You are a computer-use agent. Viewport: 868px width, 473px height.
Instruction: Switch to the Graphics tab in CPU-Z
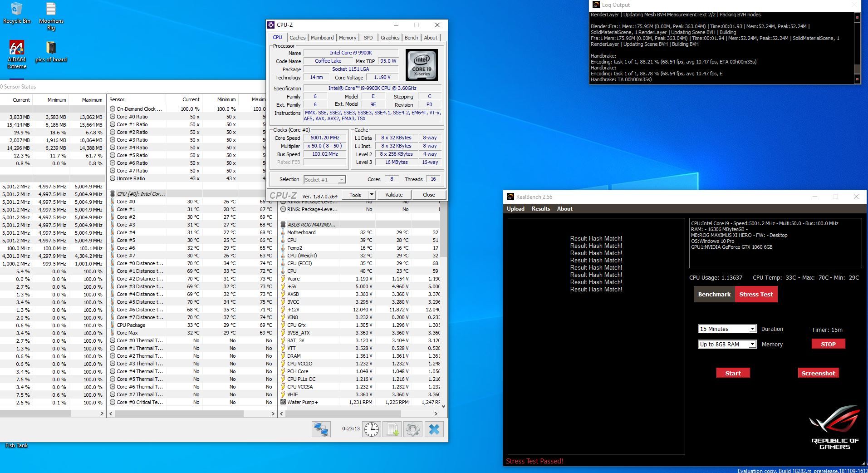click(x=390, y=38)
